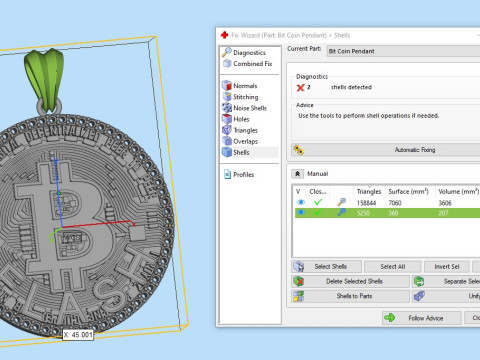
Task: Click the X: 45.001 dimension label
Action: coord(78,335)
